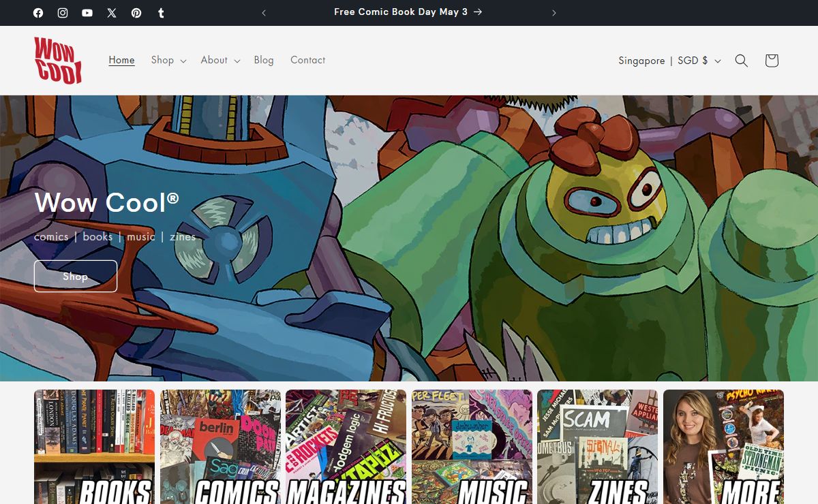
Task: Open the Pinterest social link
Action: (136, 13)
